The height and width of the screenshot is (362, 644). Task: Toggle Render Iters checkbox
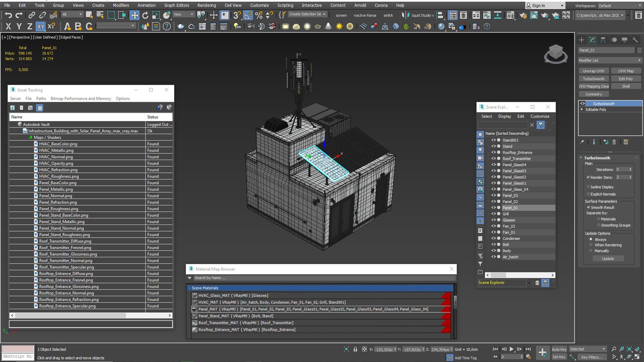coord(588,177)
